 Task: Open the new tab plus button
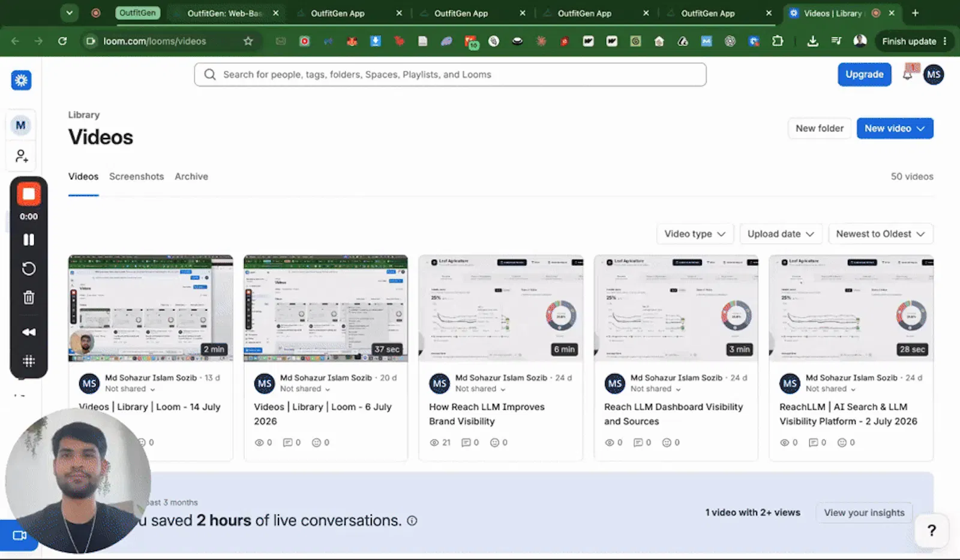[x=915, y=13]
